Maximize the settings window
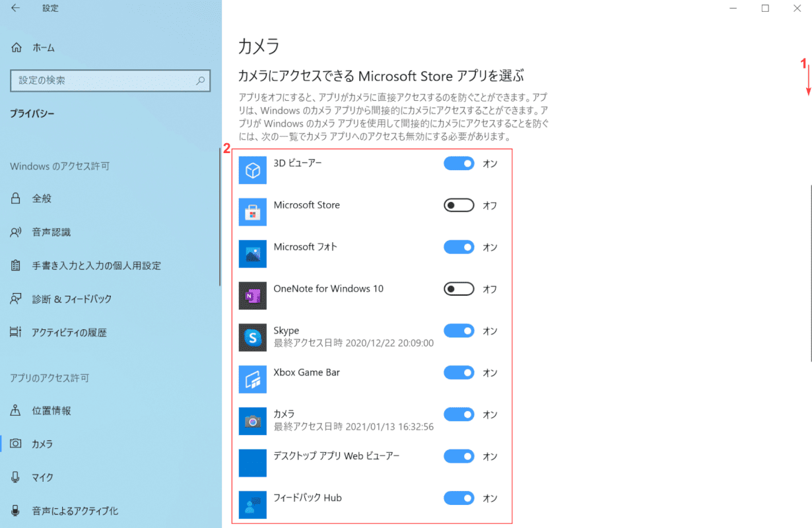The height and width of the screenshot is (528, 812). (765, 8)
